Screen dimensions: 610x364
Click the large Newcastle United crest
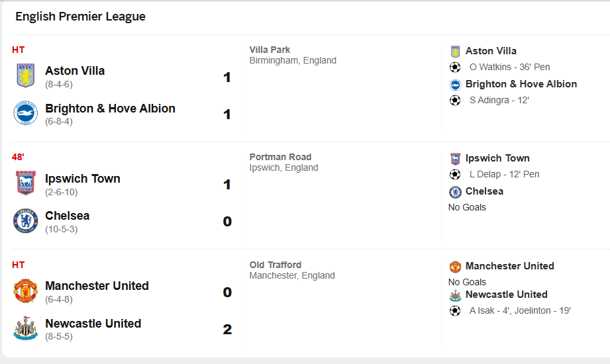coord(26,328)
